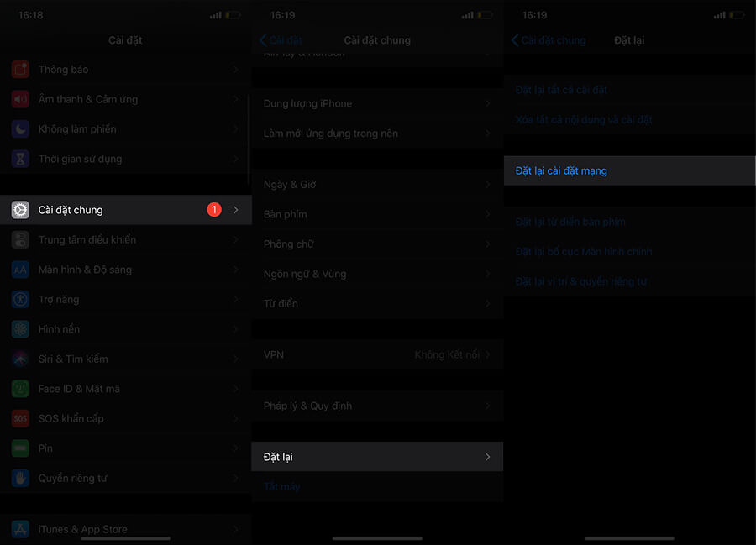This screenshot has height=545, width=756.
Task: Go back to Cài đặt chung
Action: 549,40
